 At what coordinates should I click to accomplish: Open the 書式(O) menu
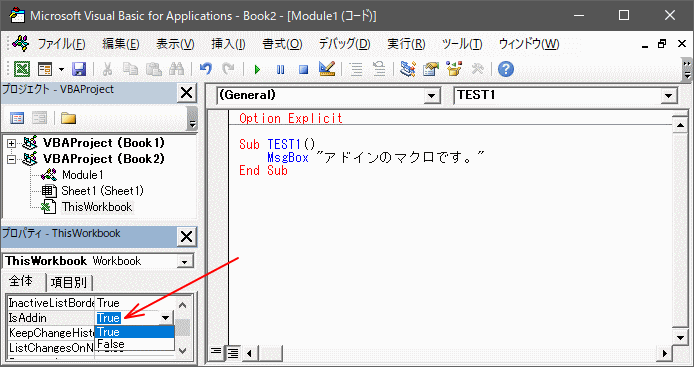click(282, 44)
